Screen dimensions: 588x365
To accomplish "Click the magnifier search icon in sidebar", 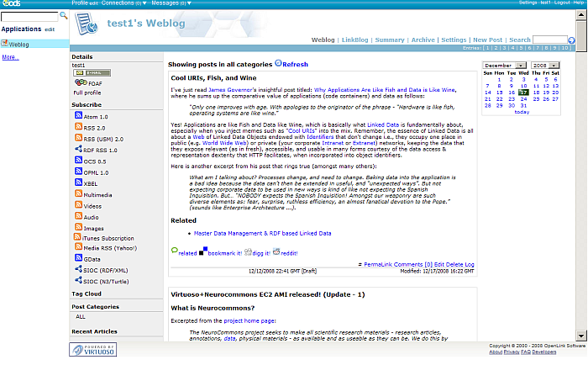I will click(x=63, y=16).
